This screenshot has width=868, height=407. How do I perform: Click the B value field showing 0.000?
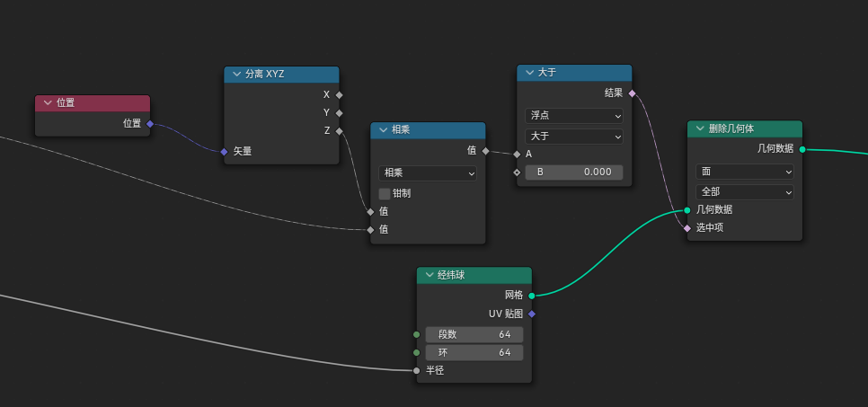(x=573, y=172)
